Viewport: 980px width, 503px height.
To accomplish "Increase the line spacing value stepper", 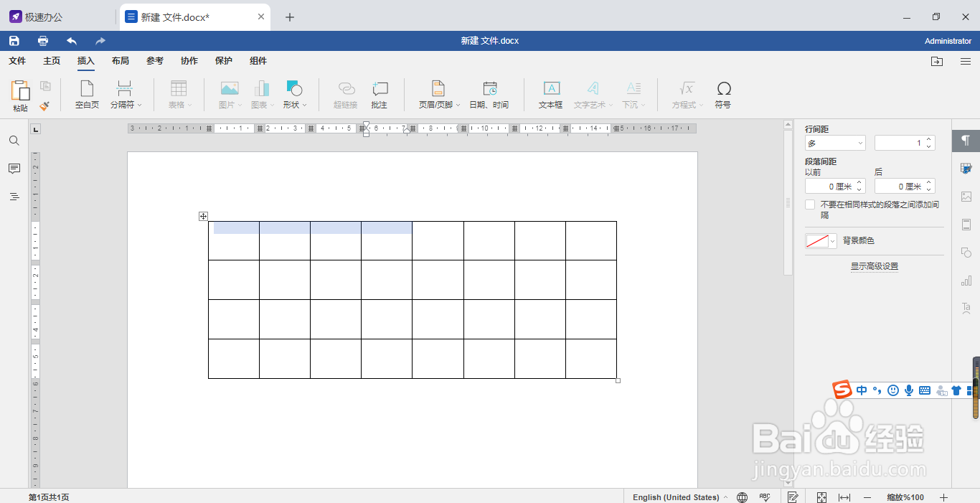I will tap(929, 140).
